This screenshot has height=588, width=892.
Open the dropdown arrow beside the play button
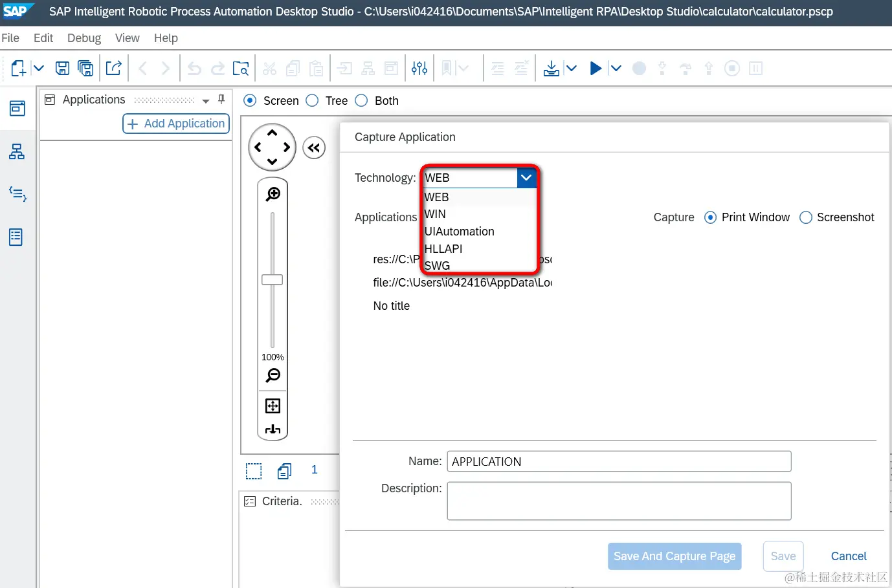(x=616, y=68)
